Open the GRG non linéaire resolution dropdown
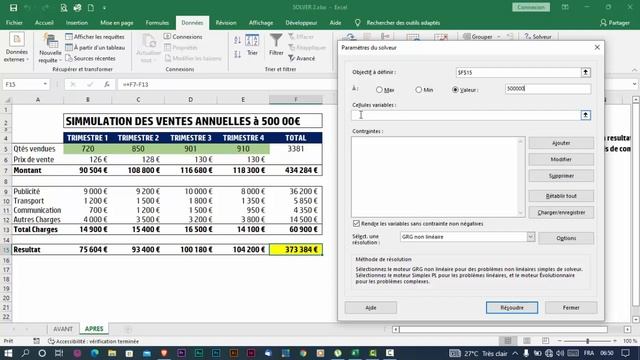Screen dimensions: 640x360 [531, 237]
